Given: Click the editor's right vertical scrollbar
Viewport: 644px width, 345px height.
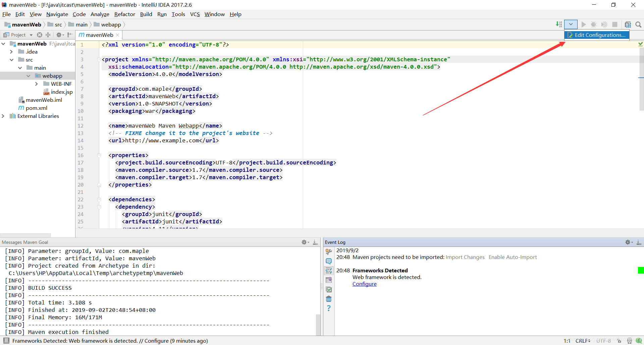Looking at the screenshot, I should tap(642, 79).
